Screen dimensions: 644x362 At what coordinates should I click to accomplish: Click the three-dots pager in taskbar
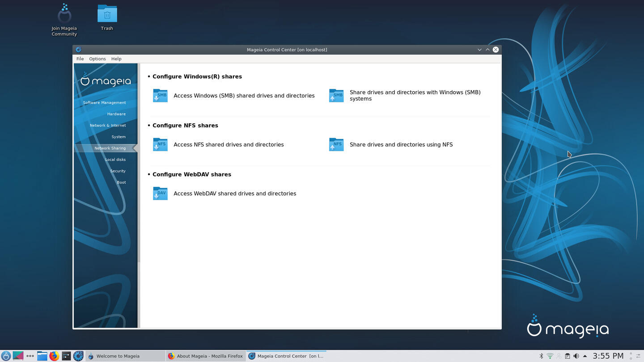coord(30,356)
